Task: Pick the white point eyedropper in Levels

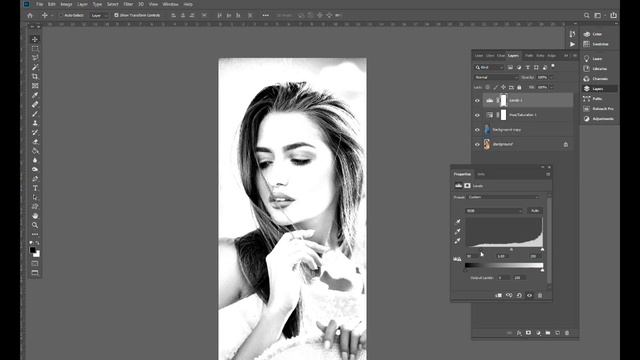Action: 458,241
